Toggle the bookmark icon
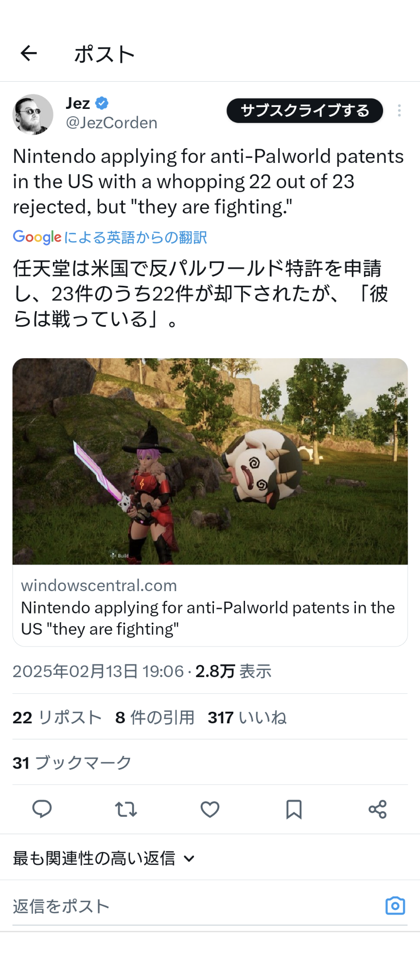420x980 pixels. pos(294,809)
